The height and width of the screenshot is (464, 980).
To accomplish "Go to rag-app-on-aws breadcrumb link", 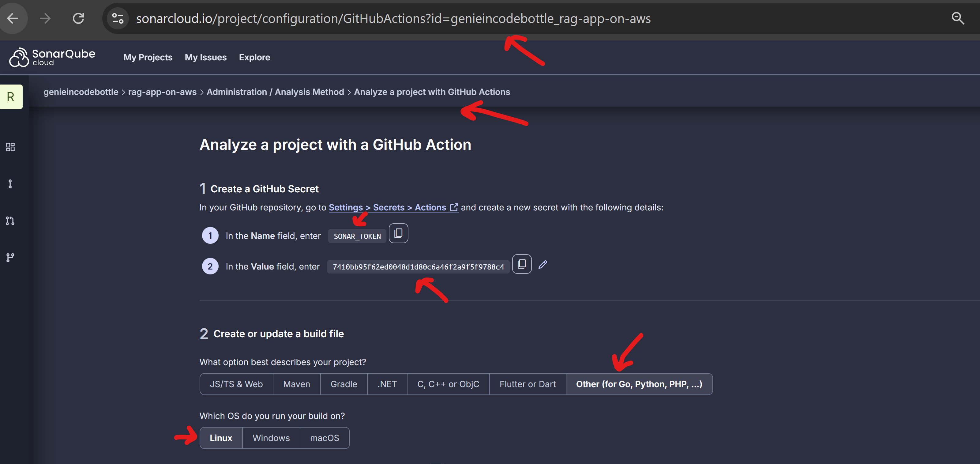I will click(162, 92).
